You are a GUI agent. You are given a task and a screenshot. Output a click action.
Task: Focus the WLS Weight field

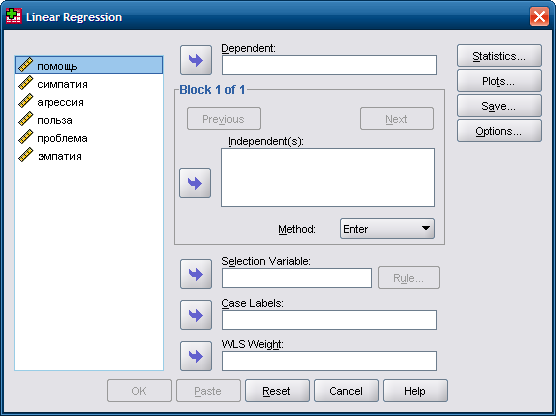coord(329,361)
